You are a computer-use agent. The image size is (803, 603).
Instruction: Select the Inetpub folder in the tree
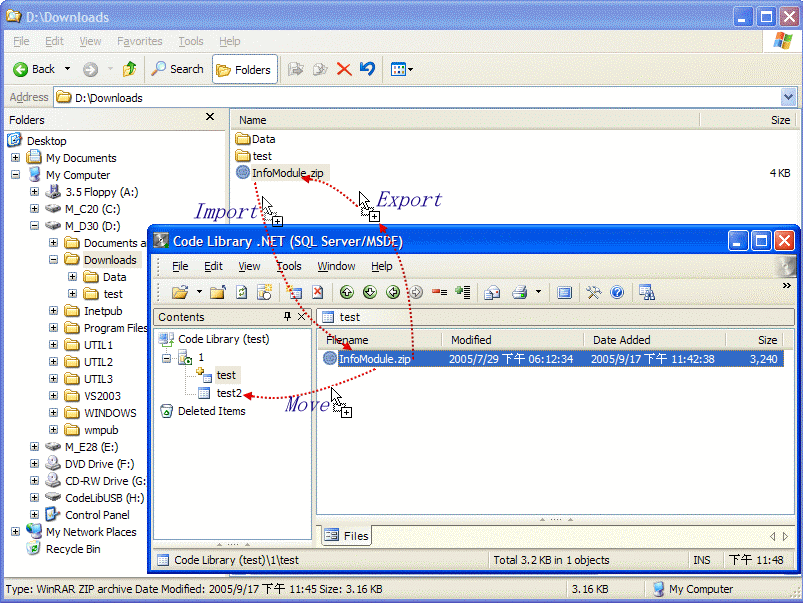tap(103, 311)
